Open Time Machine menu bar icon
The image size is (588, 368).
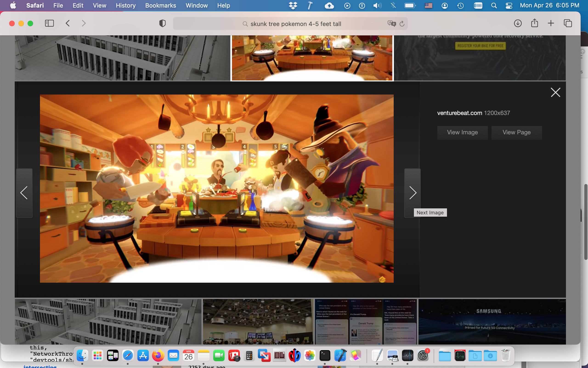click(x=461, y=5)
